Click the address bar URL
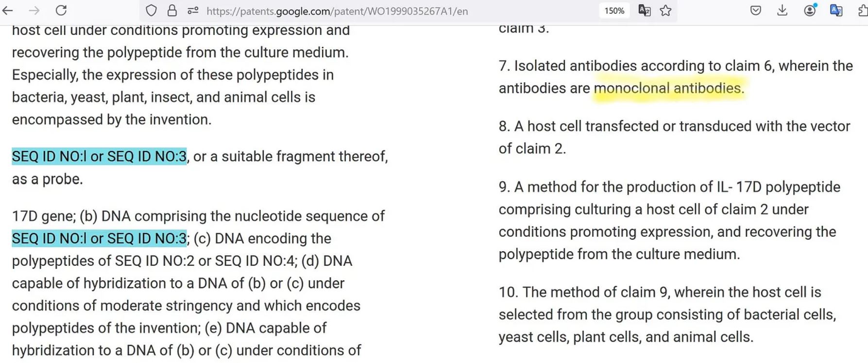Screen dimensions: 868x363 click(337, 11)
